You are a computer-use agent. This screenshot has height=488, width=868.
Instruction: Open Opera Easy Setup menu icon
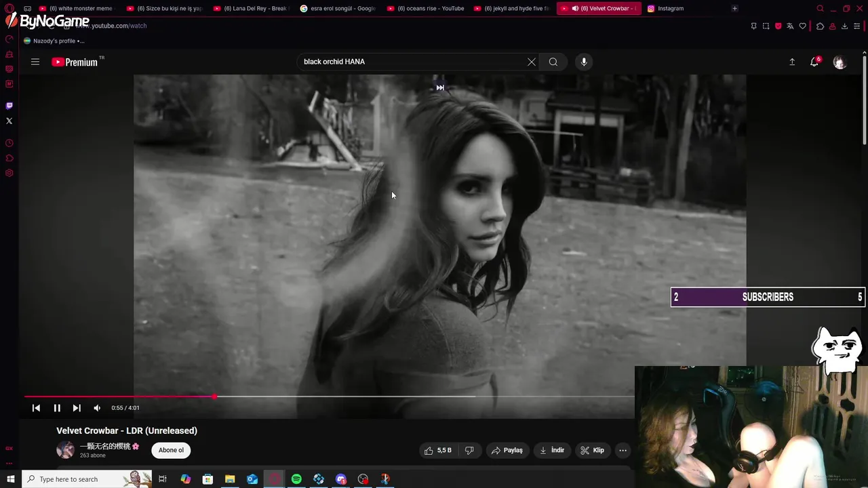click(856, 26)
